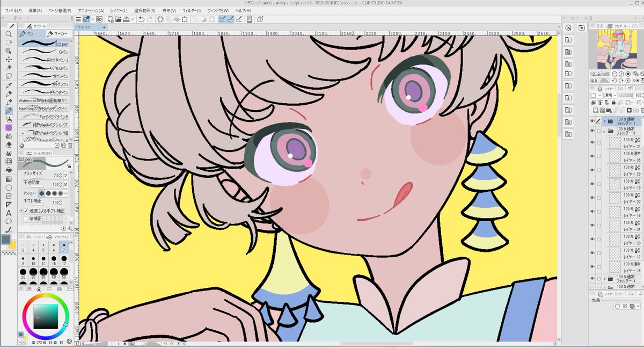Expand the 速度による手ブレ補正 plus toggle
The height and width of the screenshot is (348, 644).
[21, 211]
